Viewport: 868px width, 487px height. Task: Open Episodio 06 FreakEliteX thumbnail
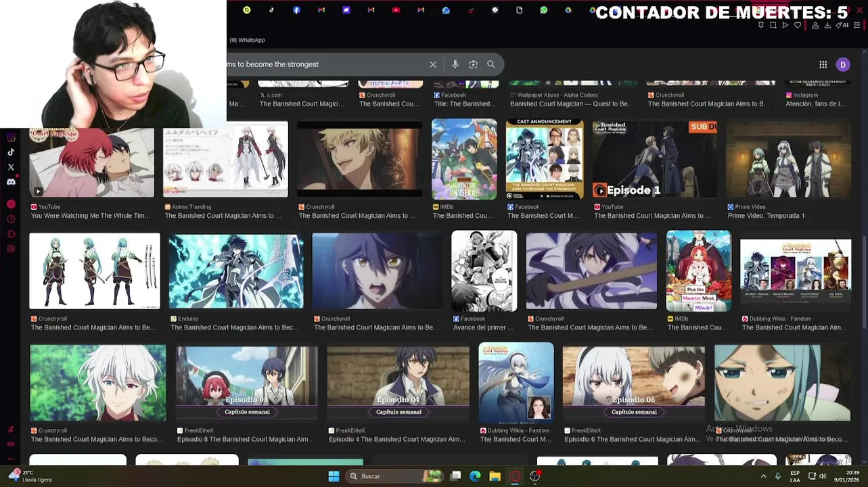coord(634,383)
